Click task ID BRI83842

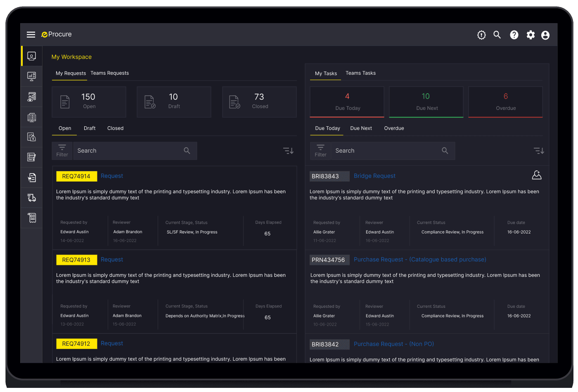click(329, 345)
